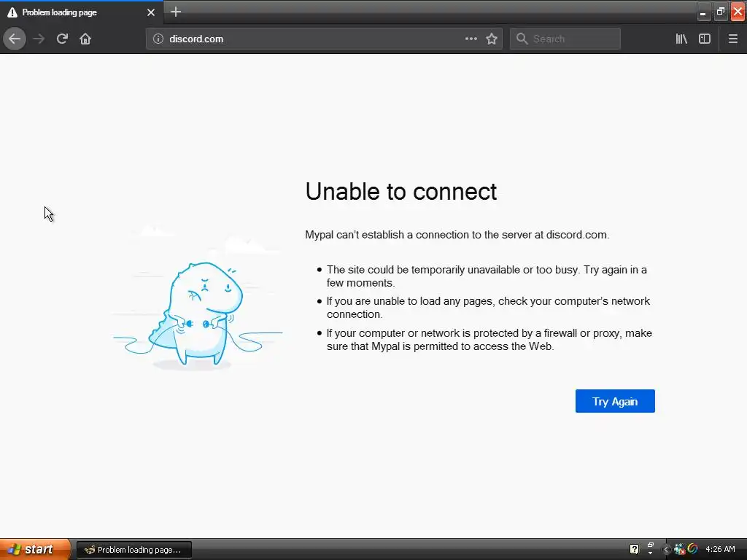Open the home page via house icon
The width and height of the screenshot is (747, 560).
tap(85, 39)
